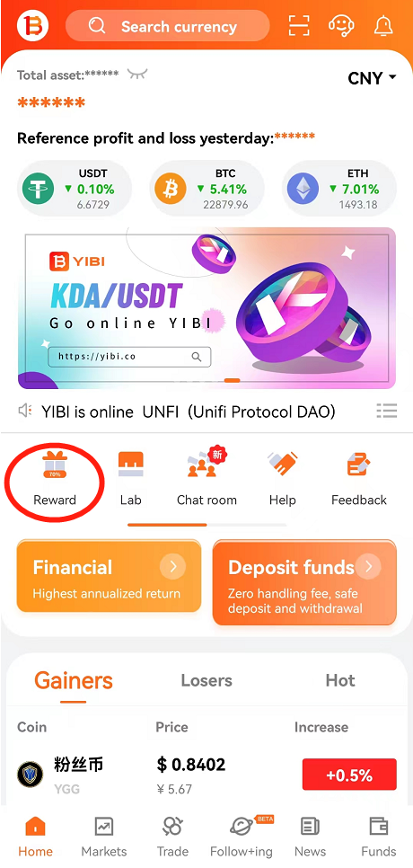Tap the BTC price ticker
This screenshot has height=868, width=413.
click(x=208, y=189)
